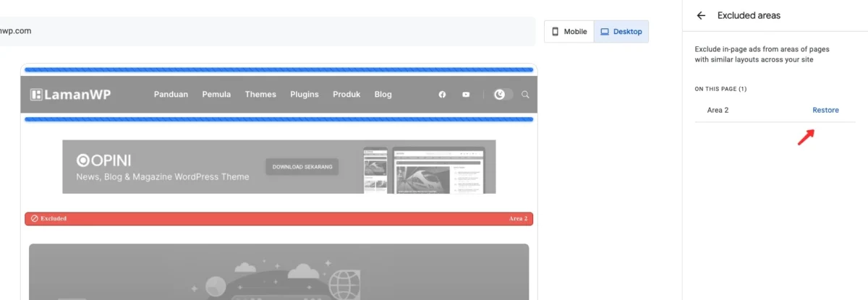Toggle the dark mode switch in preview
This screenshot has width=868, height=300.
point(503,95)
